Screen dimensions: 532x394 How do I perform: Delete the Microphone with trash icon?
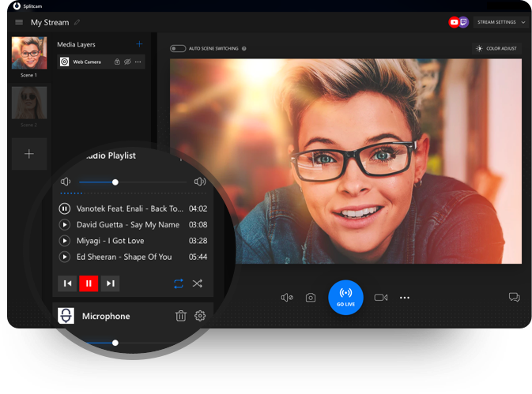point(180,316)
